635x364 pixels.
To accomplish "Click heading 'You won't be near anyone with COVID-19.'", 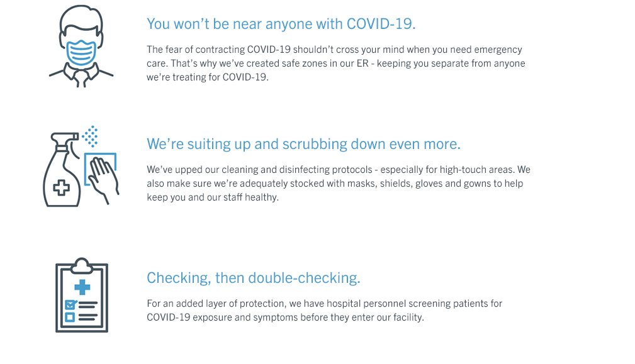I will [x=281, y=24].
